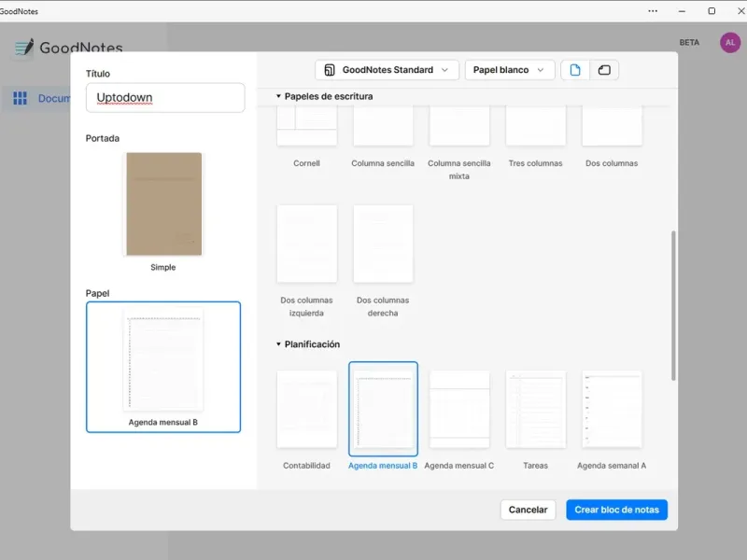Image resolution: width=747 pixels, height=560 pixels.
Task: Choose the Contabilidad template
Action: click(x=307, y=410)
